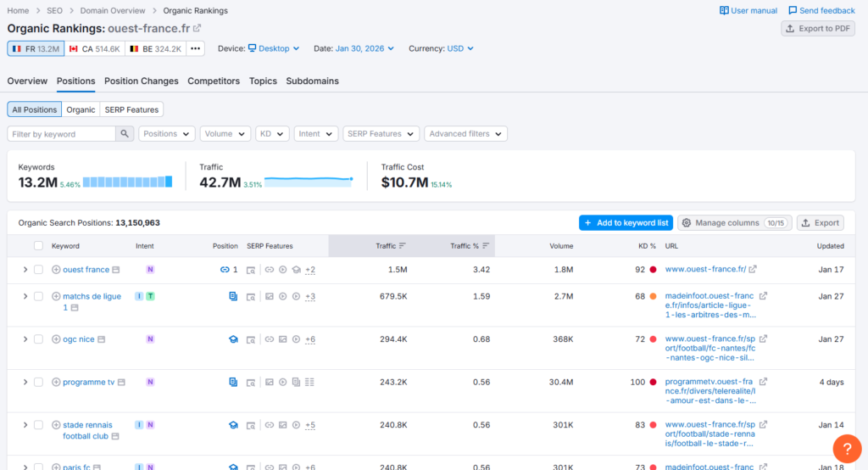Viewport: 868px width, 470px height.
Task: Select the 'All Positions' filter toggle
Action: (x=34, y=109)
